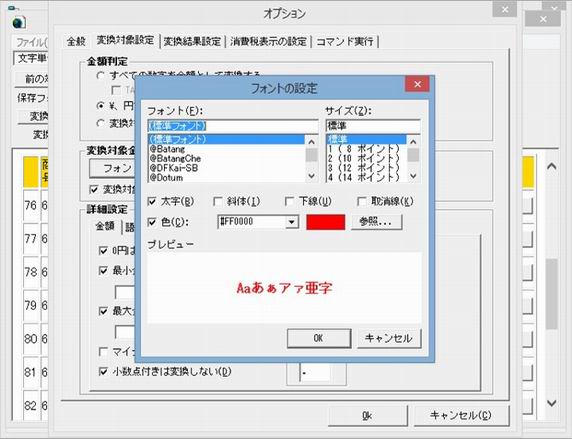This screenshot has width=572, height=439.
Task: Click the size list scroll up arrow
Action: coord(413,142)
